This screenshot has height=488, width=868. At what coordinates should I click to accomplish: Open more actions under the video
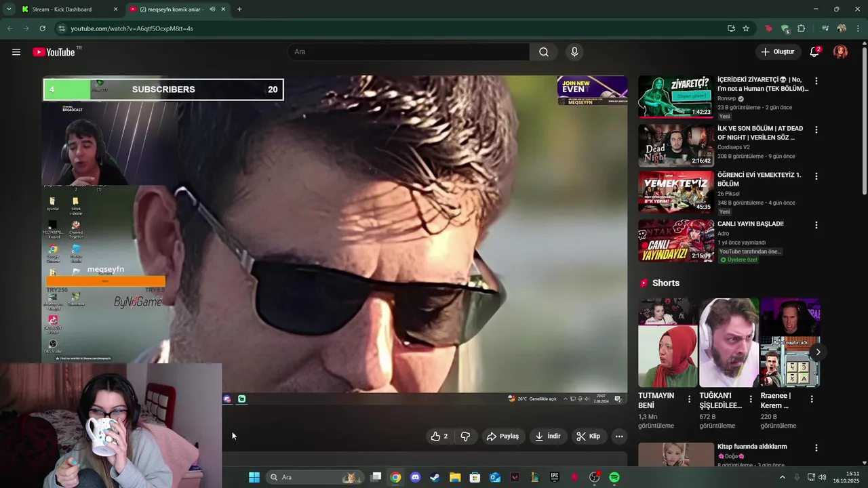(x=619, y=436)
